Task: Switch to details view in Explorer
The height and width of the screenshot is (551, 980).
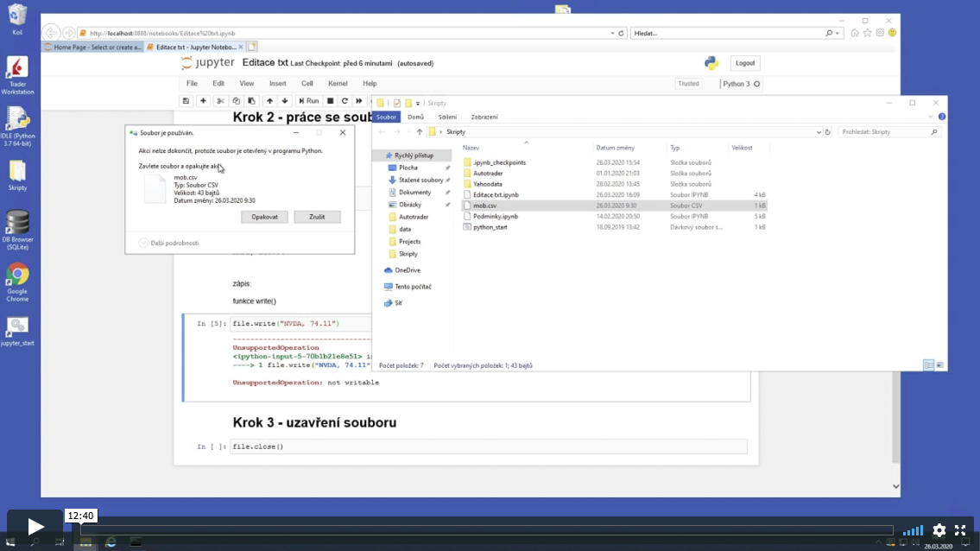Action: point(928,365)
